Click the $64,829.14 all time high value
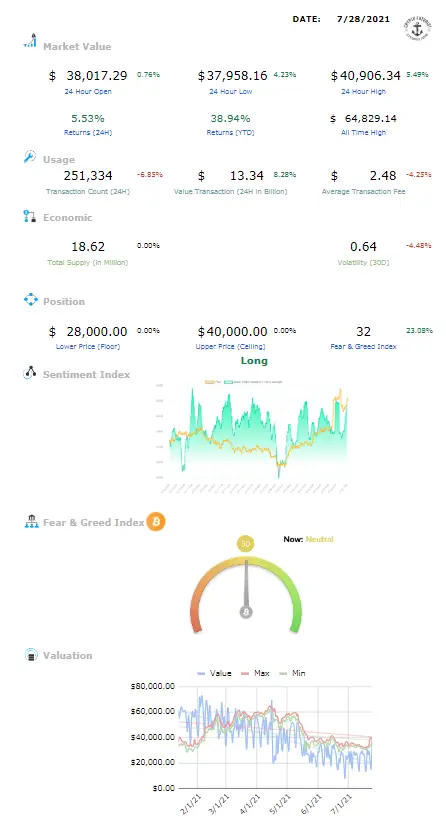Screen dimensions: 446x827 363,118
